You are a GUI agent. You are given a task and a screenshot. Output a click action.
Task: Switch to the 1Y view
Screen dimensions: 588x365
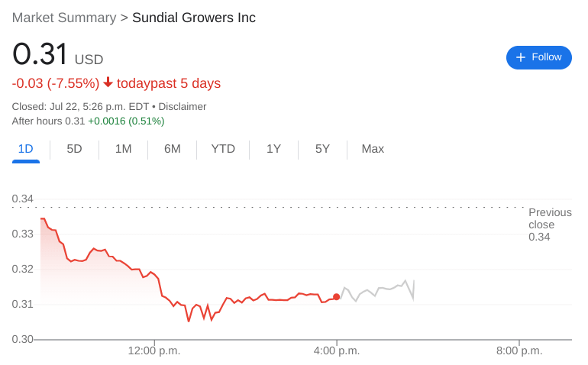tap(273, 149)
